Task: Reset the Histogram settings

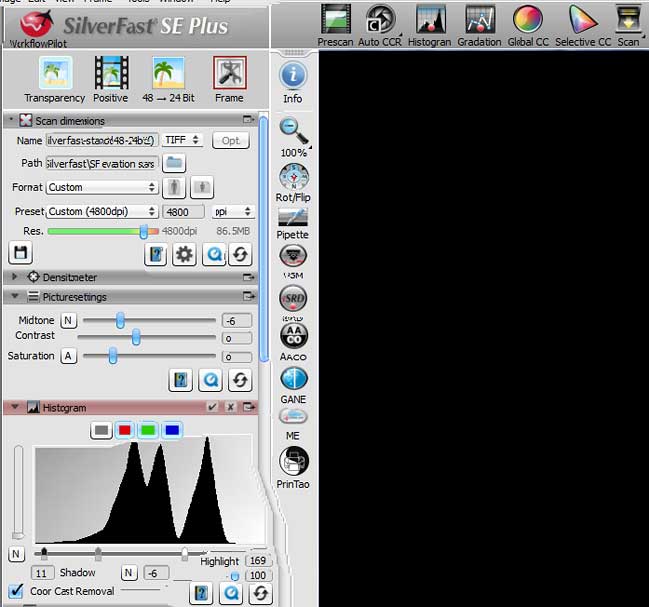Action: click(x=260, y=593)
